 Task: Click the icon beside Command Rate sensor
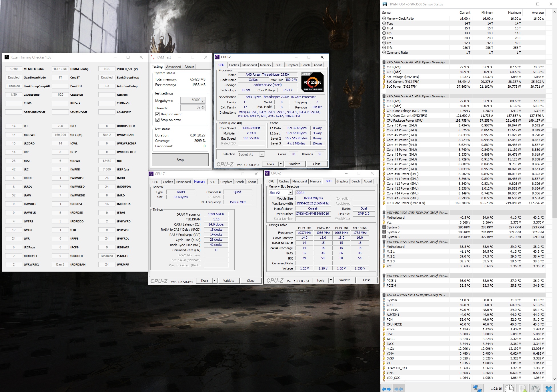pos(384,53)
